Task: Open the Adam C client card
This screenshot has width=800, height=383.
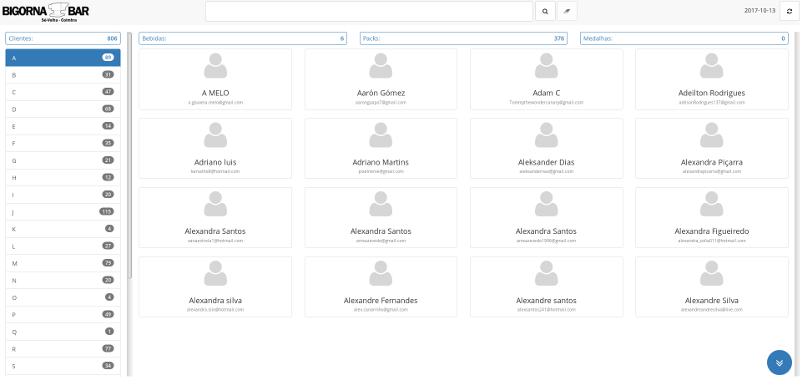Action: click(546, 79)
